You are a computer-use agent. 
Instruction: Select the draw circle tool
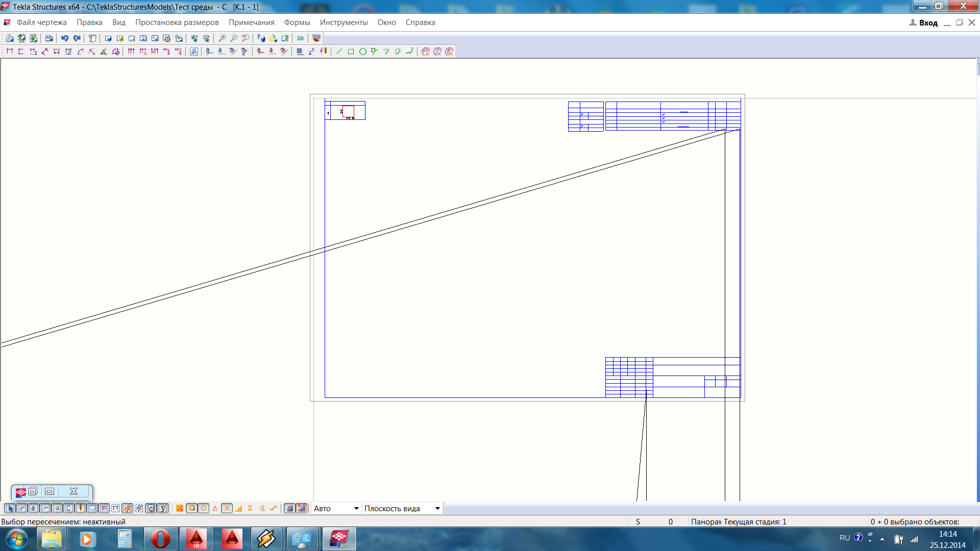362,52
